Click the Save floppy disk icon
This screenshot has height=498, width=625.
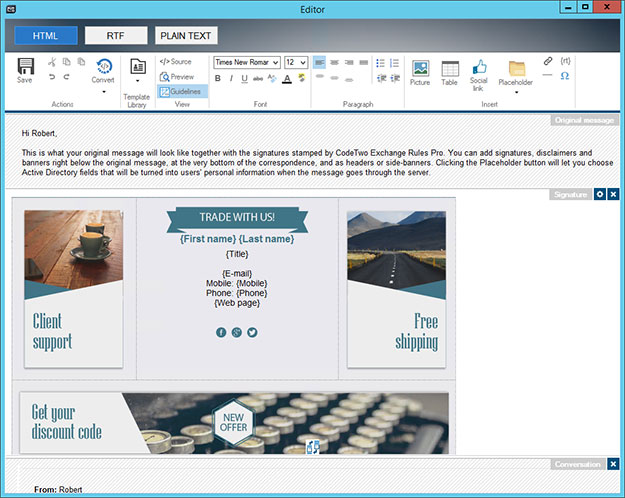25,66
